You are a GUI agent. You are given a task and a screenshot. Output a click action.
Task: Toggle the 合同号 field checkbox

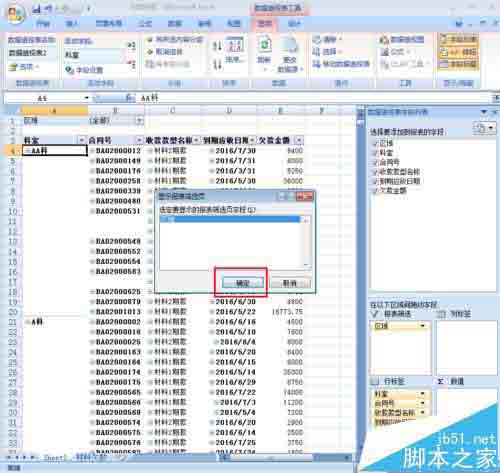(375, 162)
